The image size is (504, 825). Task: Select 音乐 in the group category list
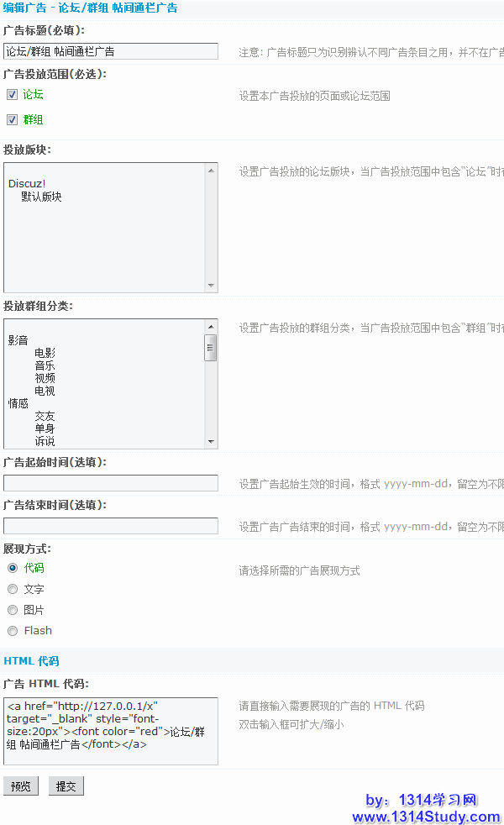pyautogui.click(x=45, y=365)
